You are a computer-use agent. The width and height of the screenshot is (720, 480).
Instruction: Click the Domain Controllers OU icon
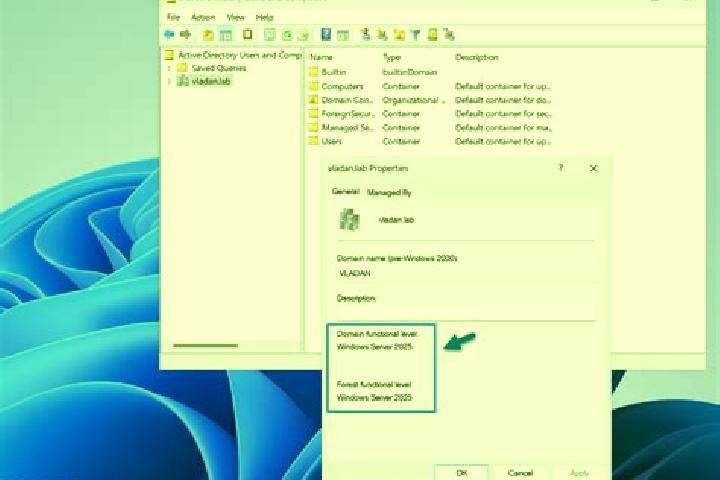[314, 100]
